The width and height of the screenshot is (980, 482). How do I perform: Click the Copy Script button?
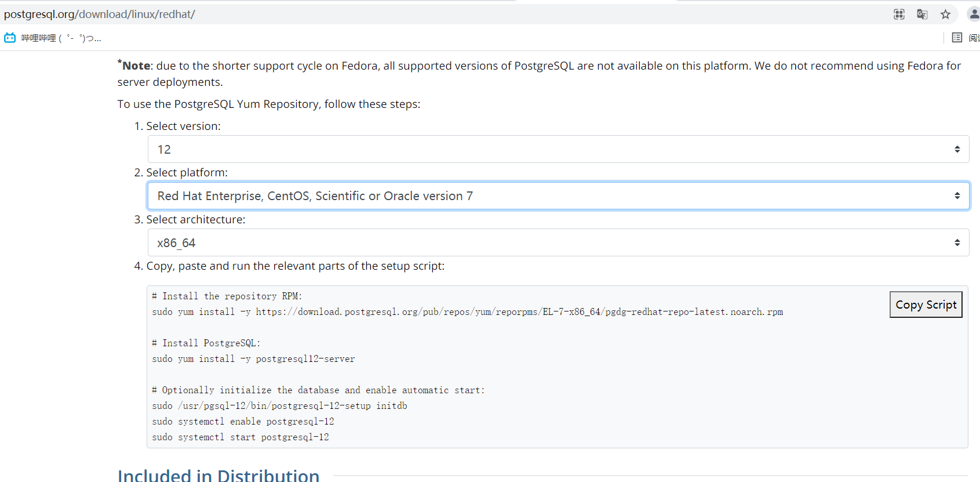click(x=926, y=304)
